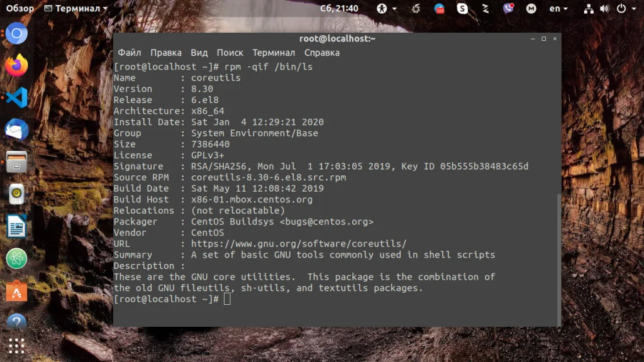Click the terminal cursor at the prompt
The width and height of the screenshot is (644, 362).
[227, 299]
